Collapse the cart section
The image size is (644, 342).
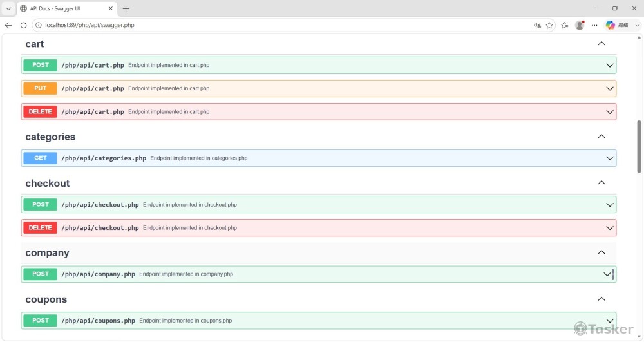[601, 44]
